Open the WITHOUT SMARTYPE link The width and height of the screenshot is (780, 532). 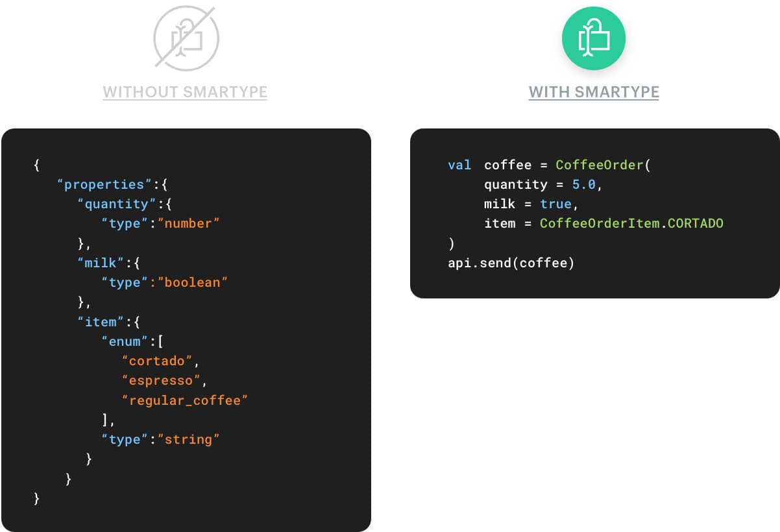point(185,92)
